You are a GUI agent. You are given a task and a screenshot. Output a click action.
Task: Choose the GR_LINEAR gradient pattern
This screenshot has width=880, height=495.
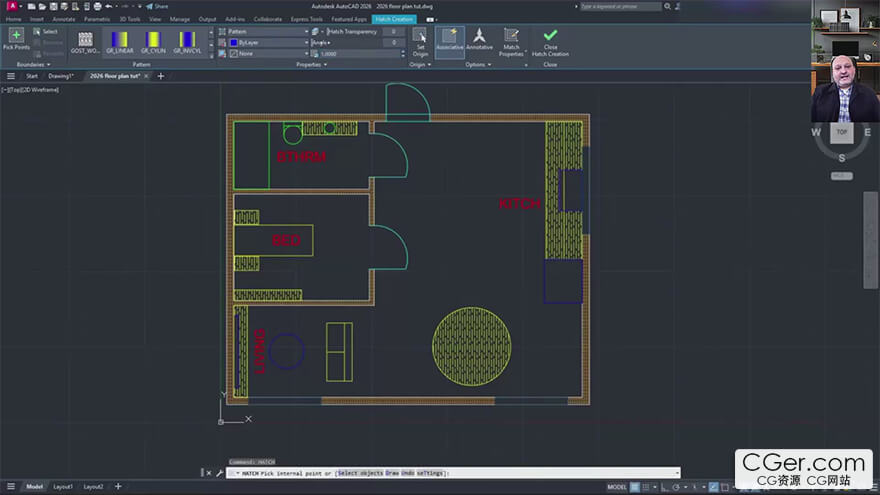click(120, 42)
